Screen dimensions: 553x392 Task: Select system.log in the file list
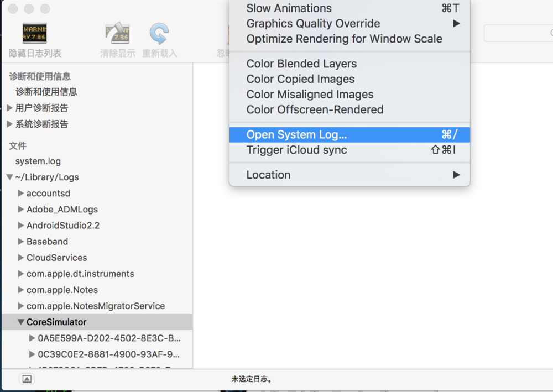tap(38, 161)
